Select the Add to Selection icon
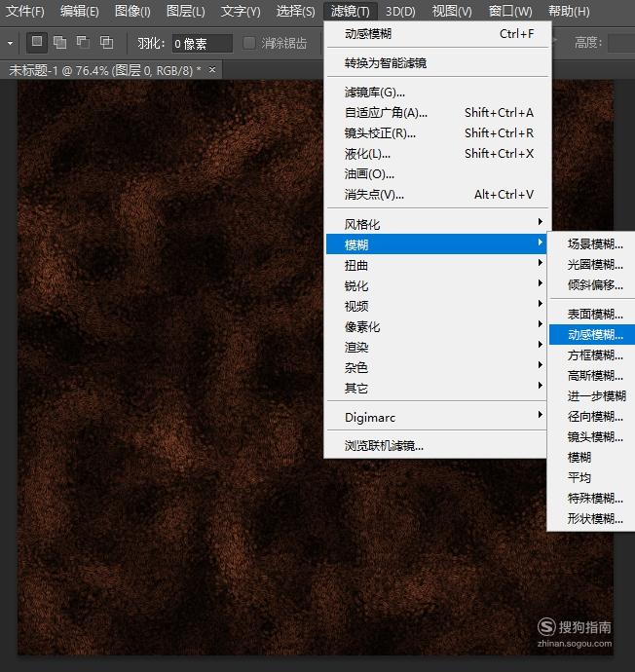Screen dimensions: 635x672 pos(59,42)
